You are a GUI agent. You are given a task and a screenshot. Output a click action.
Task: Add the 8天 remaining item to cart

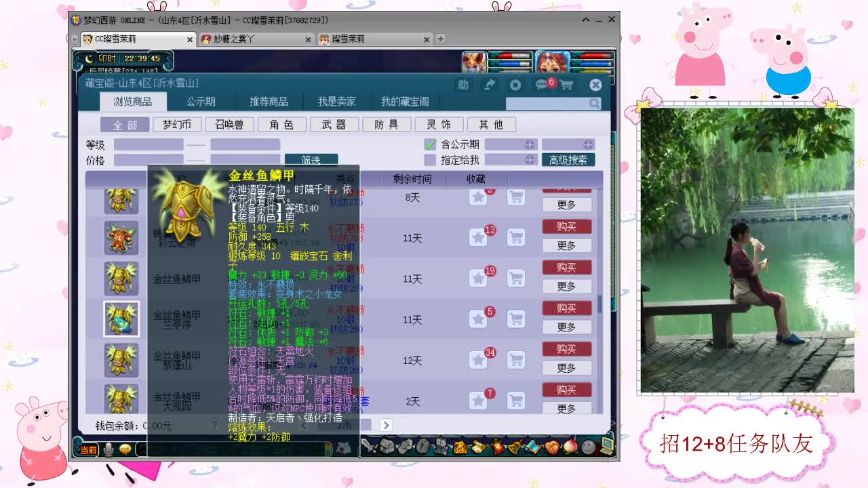pos(517,197)
